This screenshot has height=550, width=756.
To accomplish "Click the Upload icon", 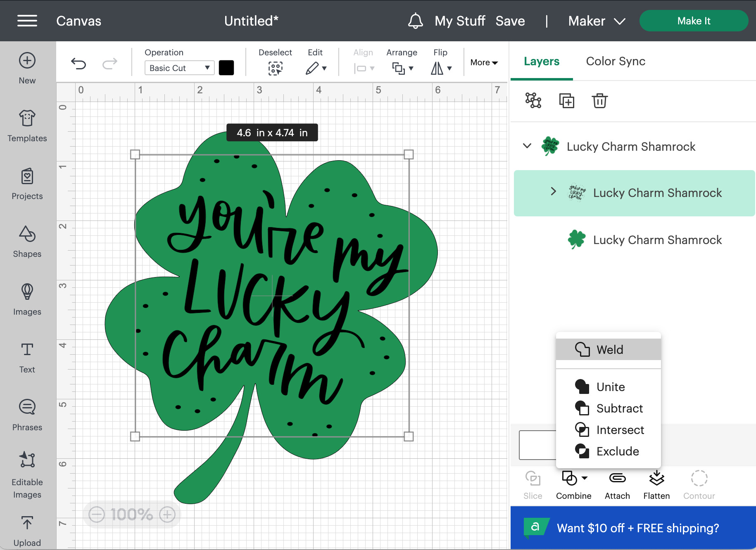I will 27,524.
